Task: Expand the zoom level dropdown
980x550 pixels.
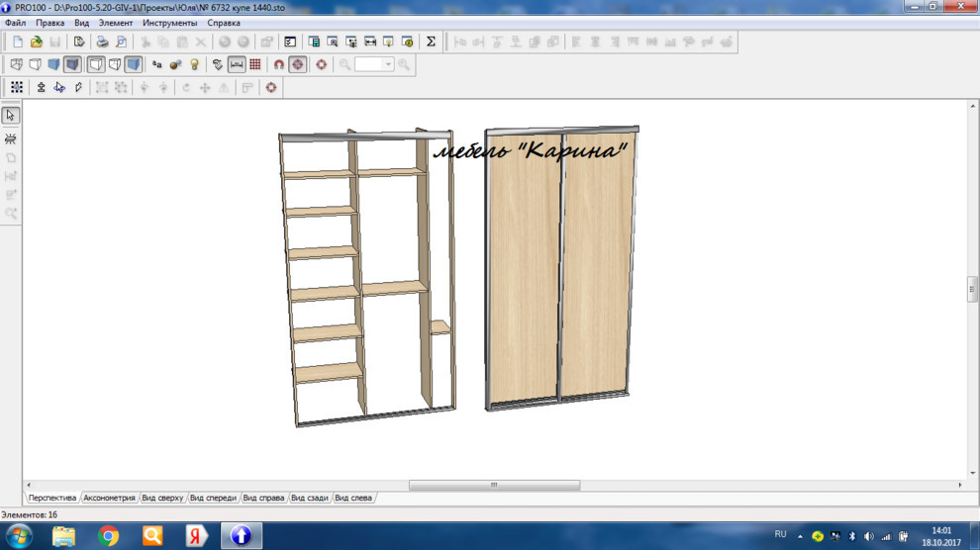Action: point(388,64)
